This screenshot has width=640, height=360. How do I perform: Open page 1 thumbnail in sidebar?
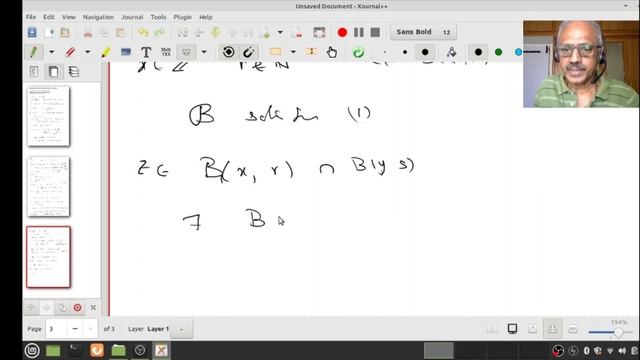pos(48,116)
